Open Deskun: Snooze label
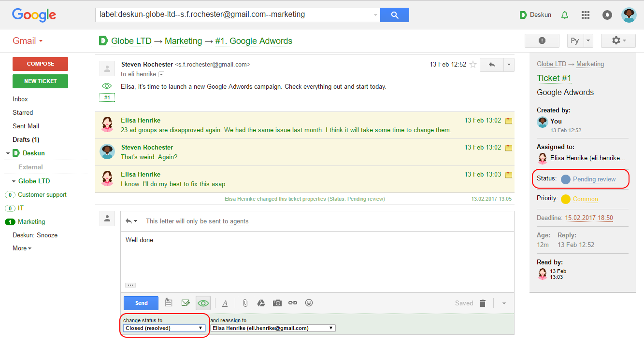644x343 pixels. tap(35, 235)
